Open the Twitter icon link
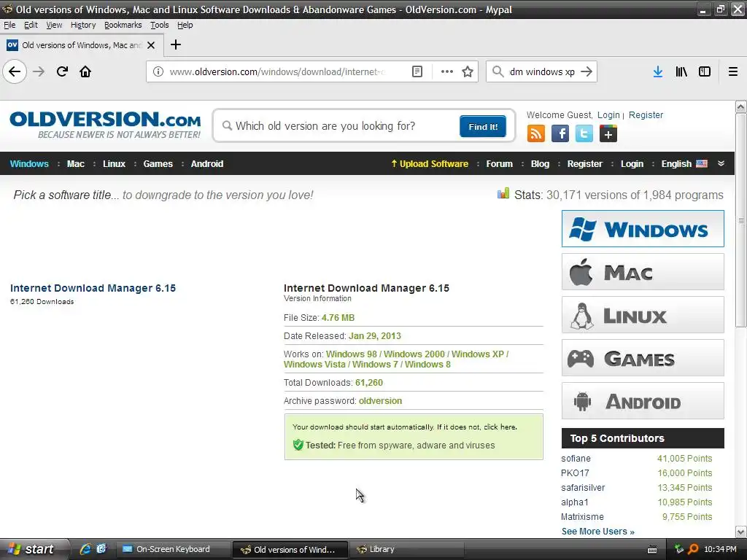Viewport: 747px width, 560px height. [584, 134]
